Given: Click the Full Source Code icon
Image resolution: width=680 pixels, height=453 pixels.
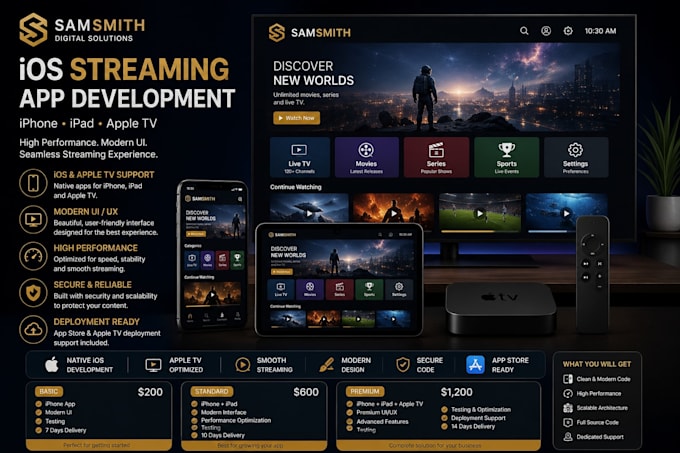Looking at the screenshot, I should click(568, 422).
